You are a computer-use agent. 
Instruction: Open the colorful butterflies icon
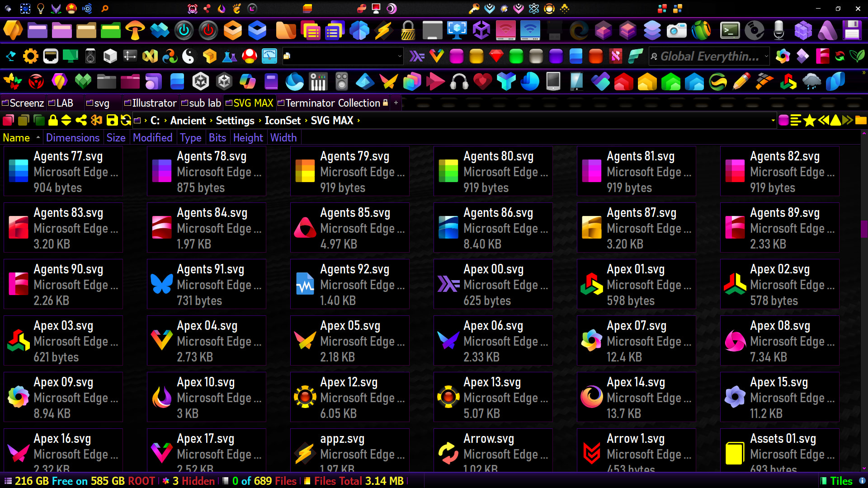click(x=13, y=82)
